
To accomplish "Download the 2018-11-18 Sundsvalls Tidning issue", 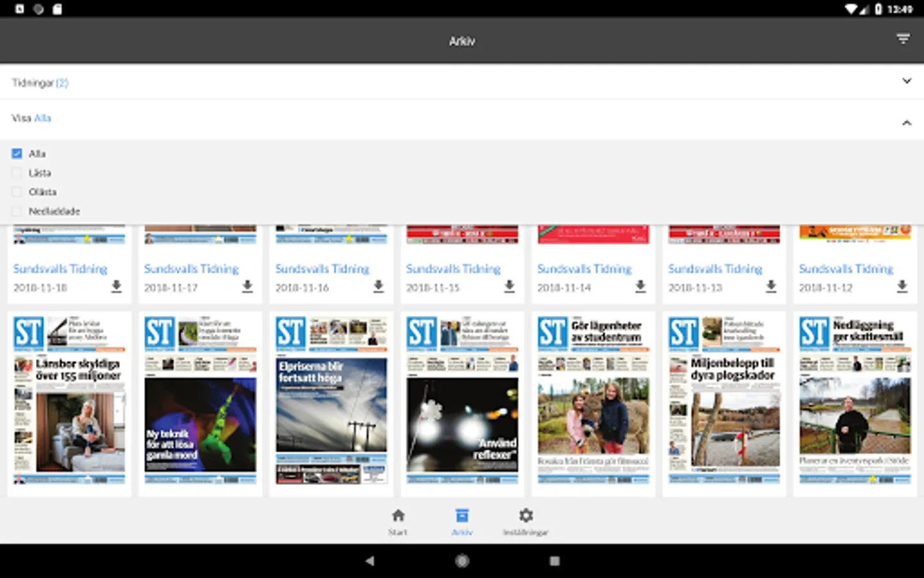I will click(116, 286).
